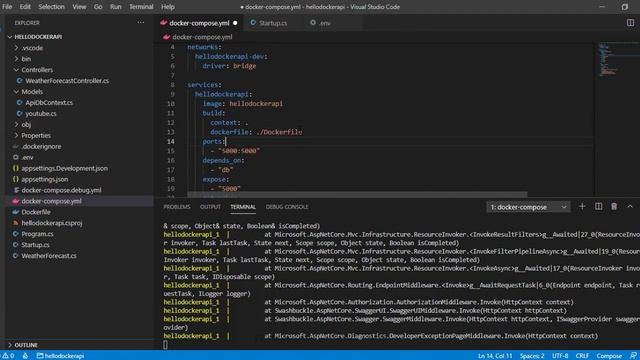
Task: Open WeatherForecast.cs in explorer
Action: pos(49,256)
